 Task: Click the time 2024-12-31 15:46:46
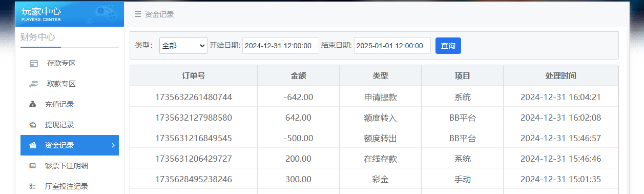[x=560, y=159]
